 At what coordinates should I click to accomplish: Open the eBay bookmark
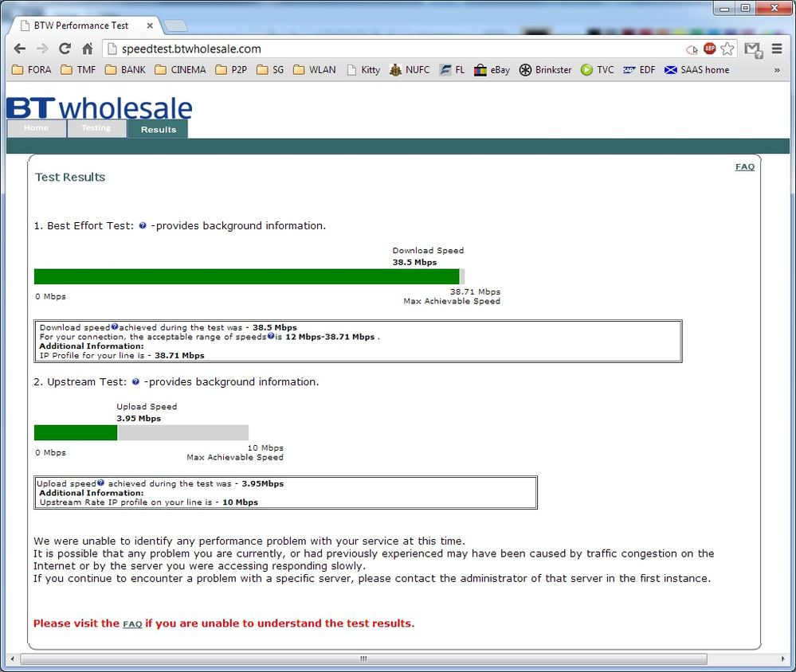(492, 70)
